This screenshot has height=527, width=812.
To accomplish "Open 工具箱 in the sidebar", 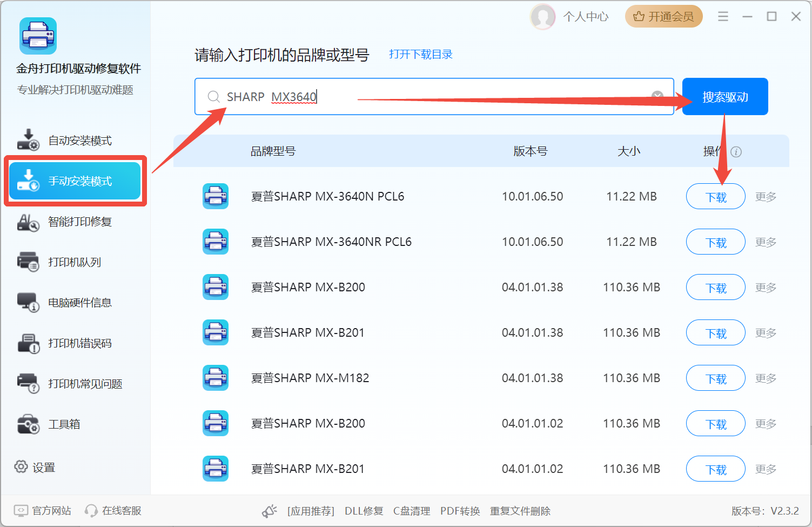I will click(x=75, y=424).
